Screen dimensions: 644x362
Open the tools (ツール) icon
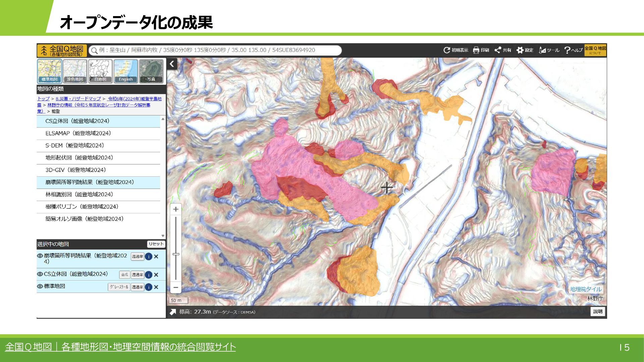[542, 50]
